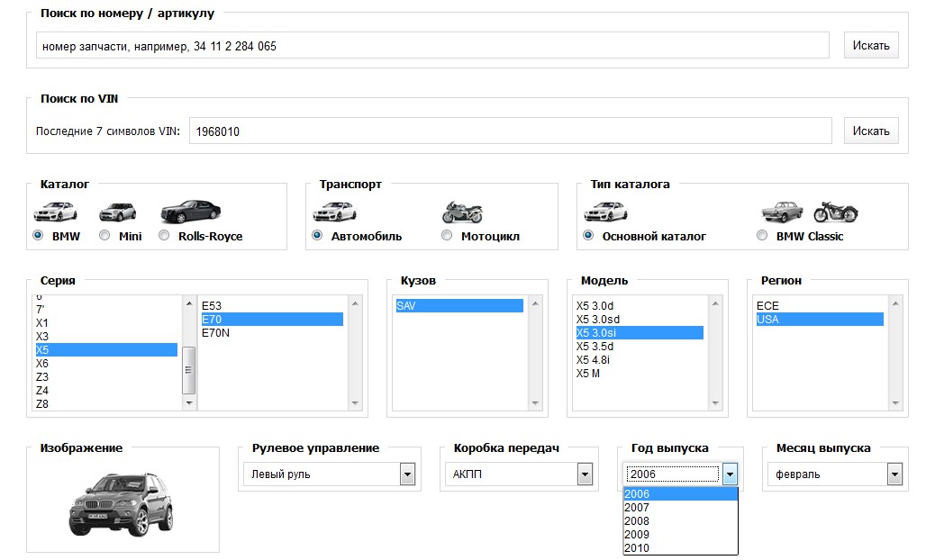Viewport: 926px width, 560px height.
Task: Collapse the Год выпуска dropdown arrow
Action: [x=730, y=474]
